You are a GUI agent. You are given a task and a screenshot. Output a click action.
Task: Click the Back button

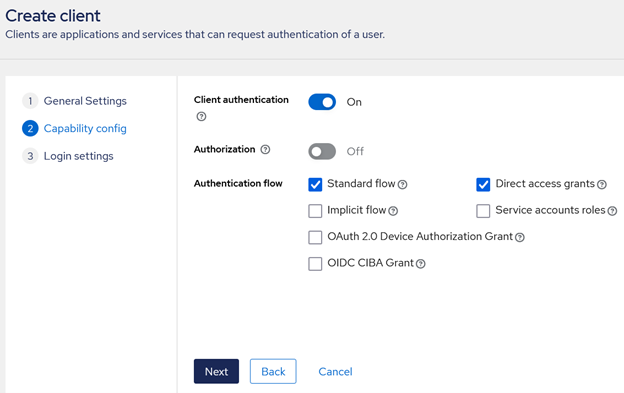click(x=273, y=372)
